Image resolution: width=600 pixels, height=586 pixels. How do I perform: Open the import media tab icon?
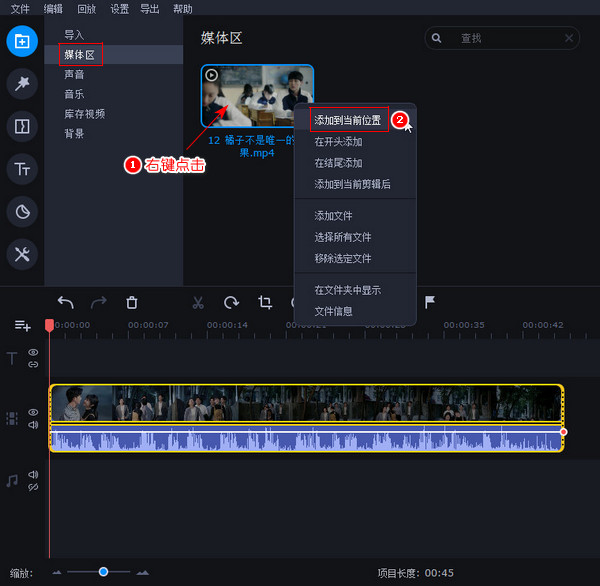pos(22,41)
